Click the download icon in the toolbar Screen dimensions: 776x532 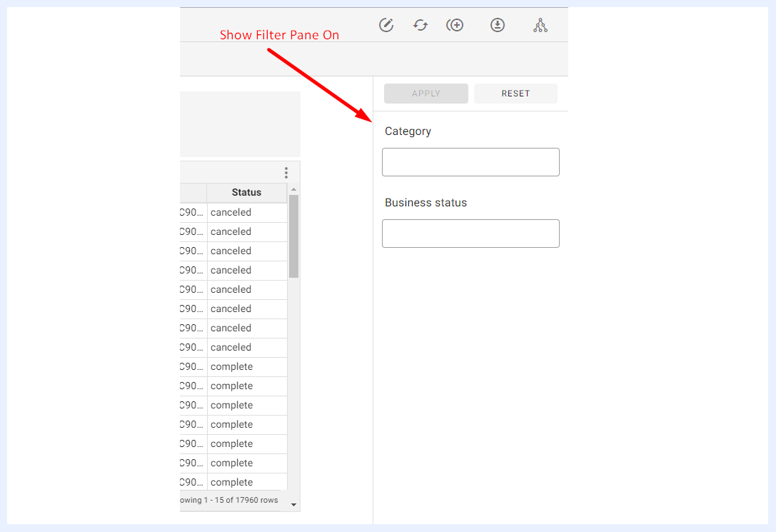(498, 25)
